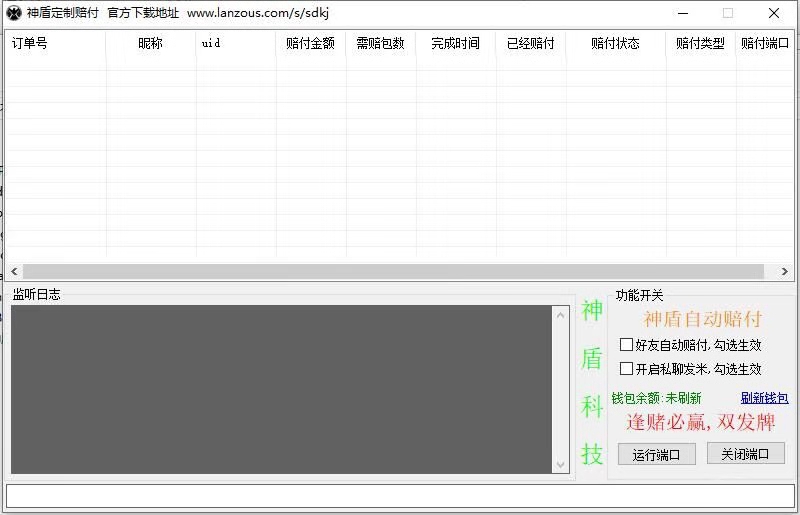The width and height of the screenshot is (800, 515).
Task: Click inside the 监听日志 log area
Action: (281, 389)
